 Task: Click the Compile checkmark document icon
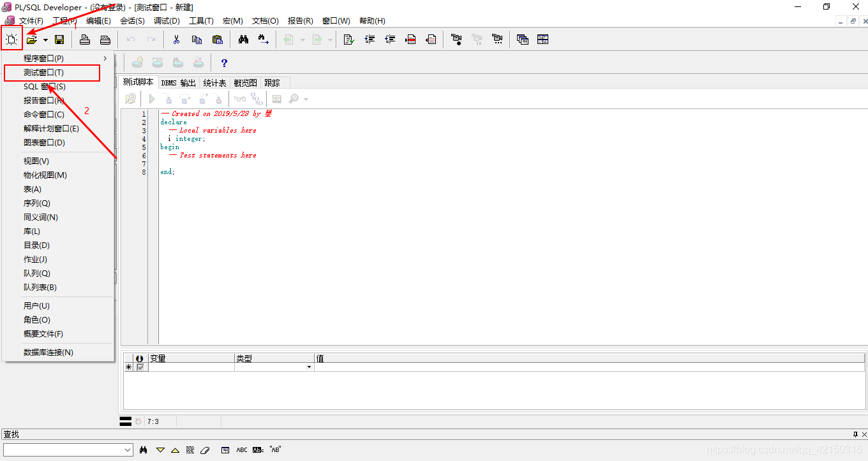coord(349,40)
